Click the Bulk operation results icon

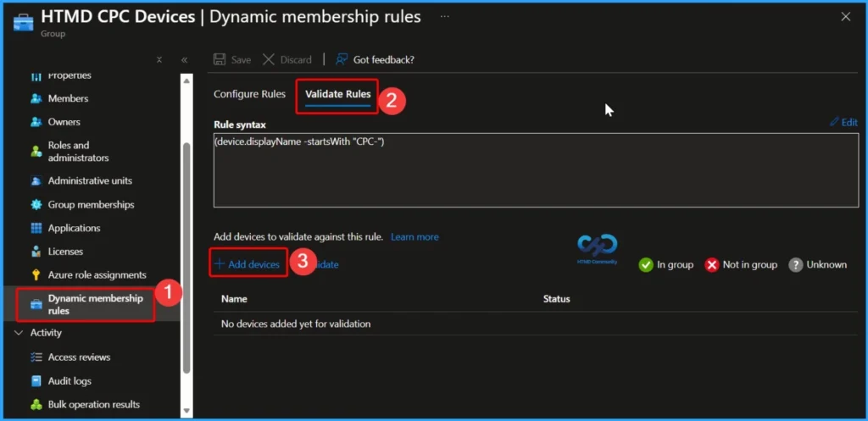click(x=36, y=404)
